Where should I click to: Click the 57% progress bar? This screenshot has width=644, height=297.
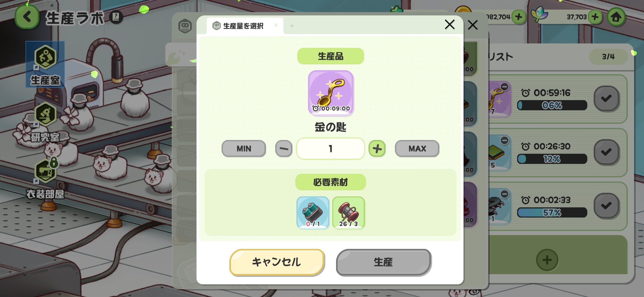click(x=552, y=213)
